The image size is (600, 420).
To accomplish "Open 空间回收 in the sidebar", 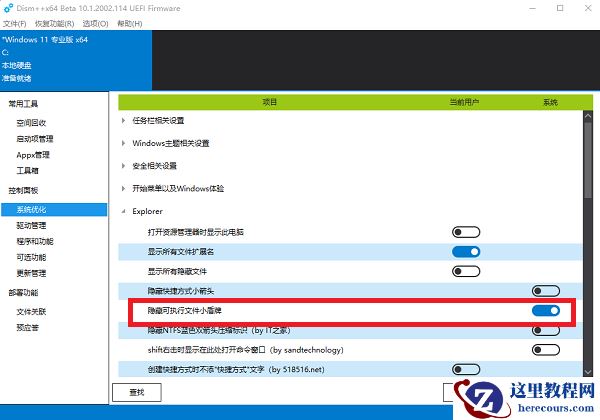I will pos(31,123).
